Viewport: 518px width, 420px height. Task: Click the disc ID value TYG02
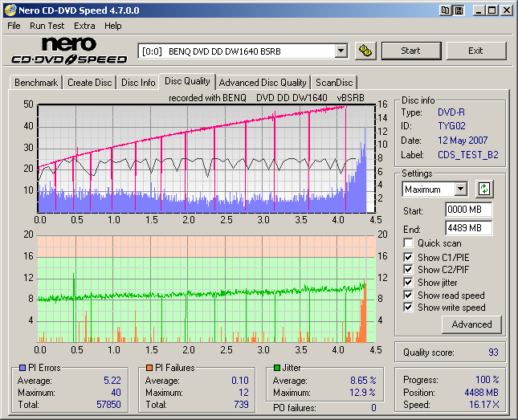pyautogui.click(x=451, y=126)
